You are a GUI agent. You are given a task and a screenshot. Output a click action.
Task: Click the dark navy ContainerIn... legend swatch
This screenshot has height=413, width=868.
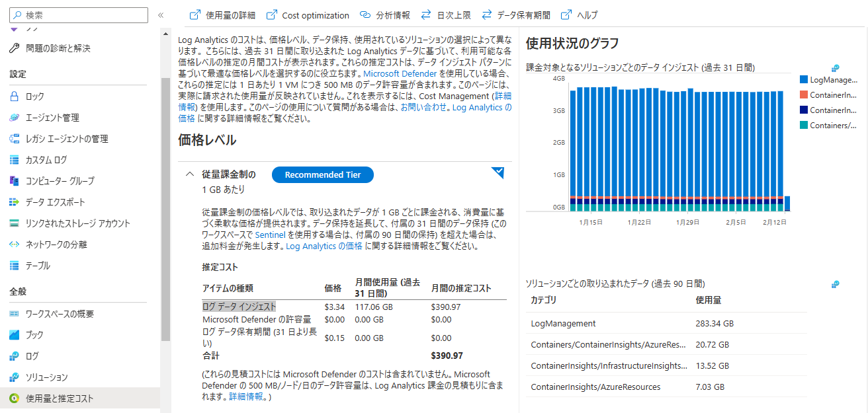[x=804, y=110]
